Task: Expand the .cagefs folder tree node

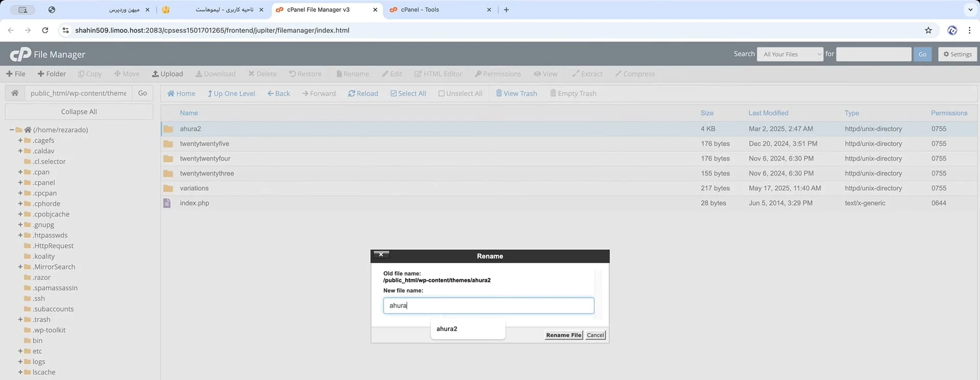Action: [20, 140]
